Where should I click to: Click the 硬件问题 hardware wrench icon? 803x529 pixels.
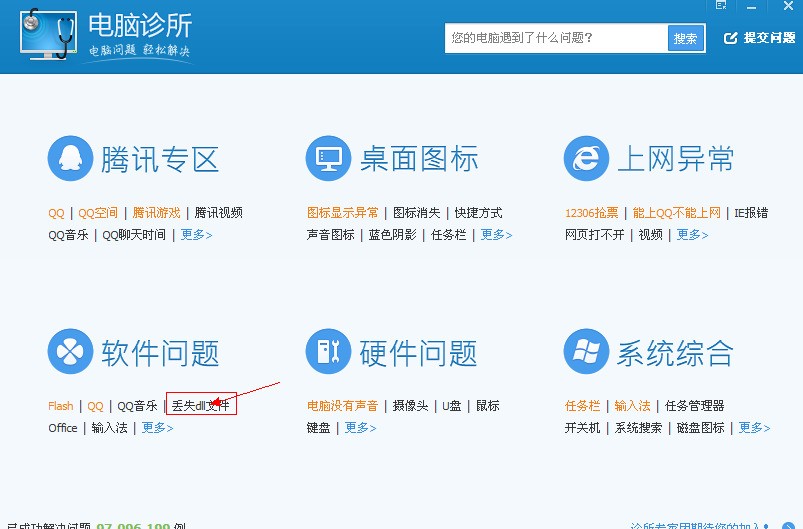(x=328, y=352)
